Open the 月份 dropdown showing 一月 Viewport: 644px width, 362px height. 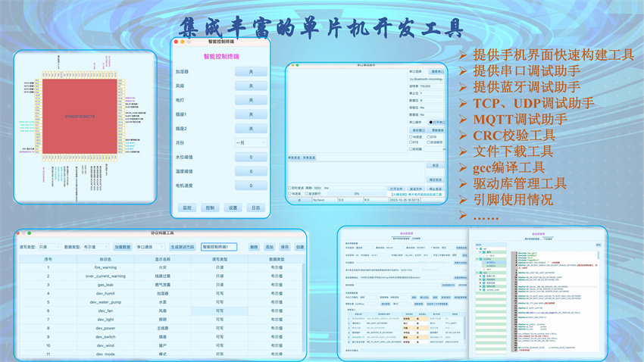click(x=251, y=142)
